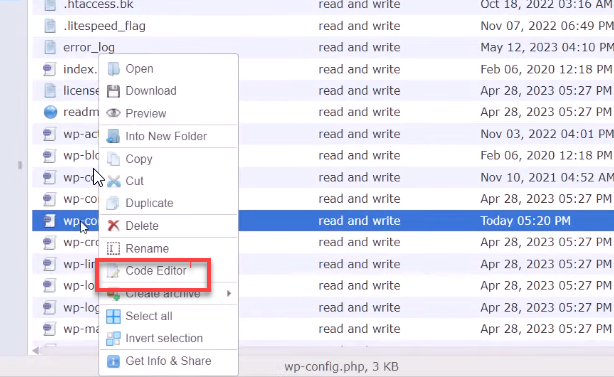Click the Duplicate icon

[113, 203]
